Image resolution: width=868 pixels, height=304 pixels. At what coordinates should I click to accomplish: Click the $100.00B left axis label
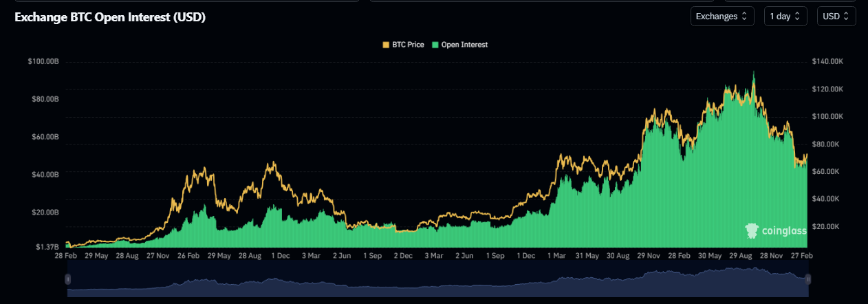pos(44,62)
